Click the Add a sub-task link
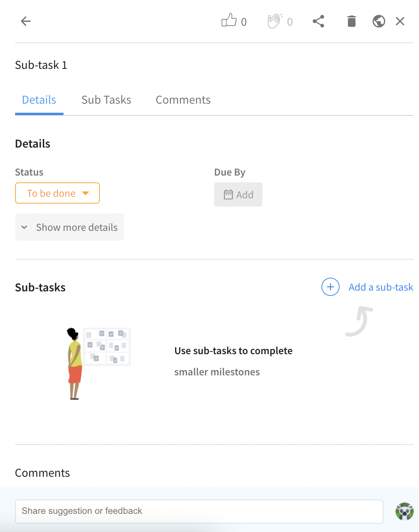This screenshot has height=532, width=419. (381, 287)
